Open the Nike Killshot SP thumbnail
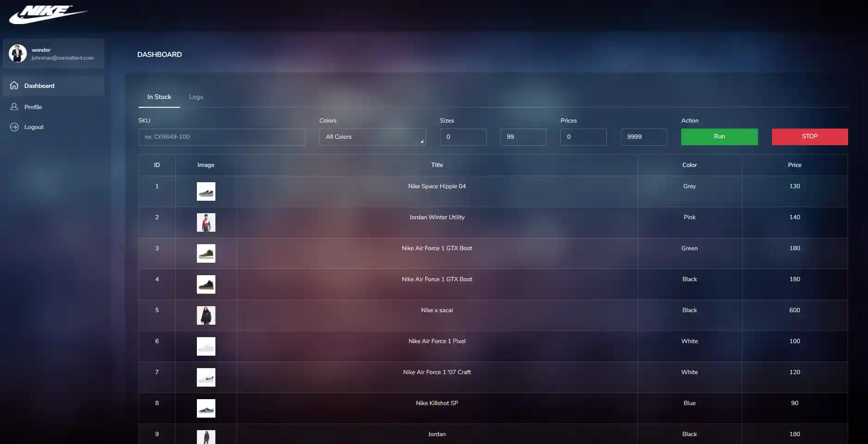 (206, 408)
